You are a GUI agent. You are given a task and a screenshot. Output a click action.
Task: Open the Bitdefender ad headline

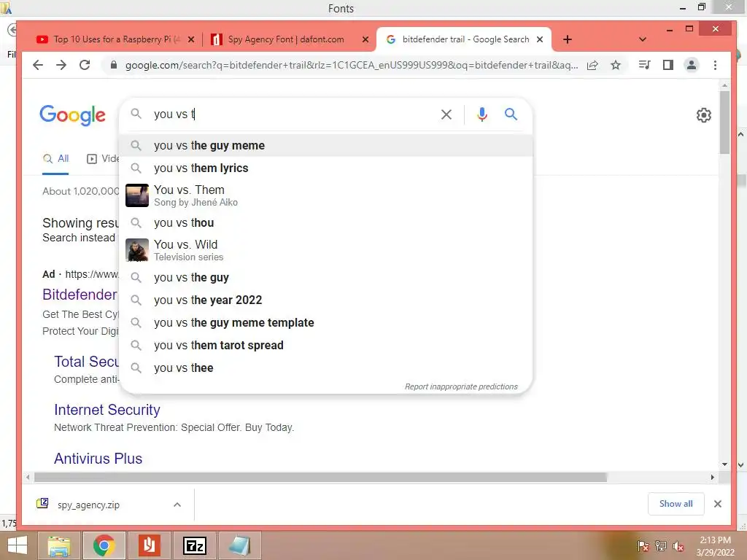(80, 295)
